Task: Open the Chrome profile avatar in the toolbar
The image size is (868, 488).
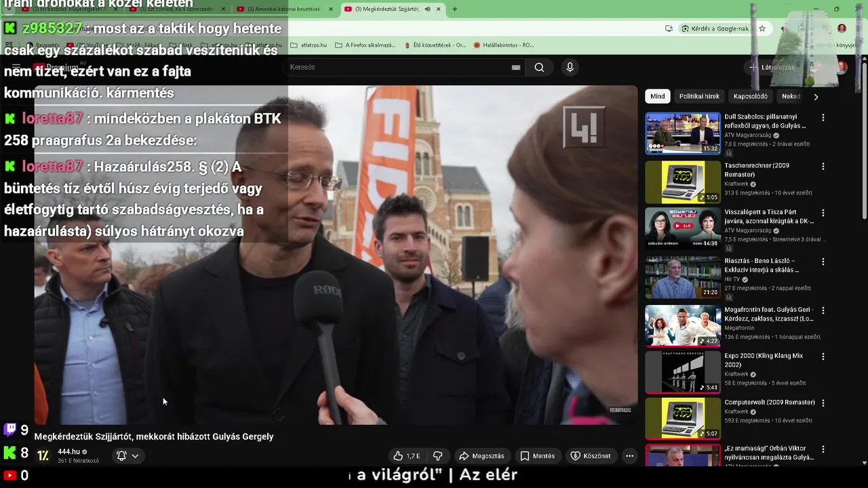Action: coord(842,28)
